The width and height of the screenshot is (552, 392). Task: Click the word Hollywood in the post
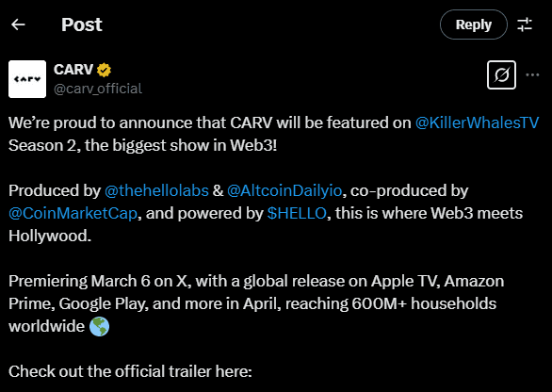[50, 236]
